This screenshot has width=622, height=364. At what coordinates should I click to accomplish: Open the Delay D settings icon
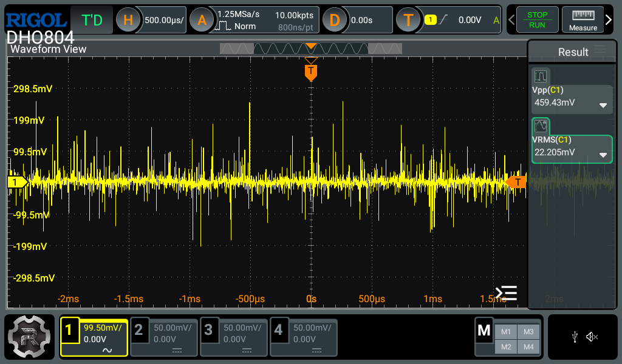pos(334,20)
